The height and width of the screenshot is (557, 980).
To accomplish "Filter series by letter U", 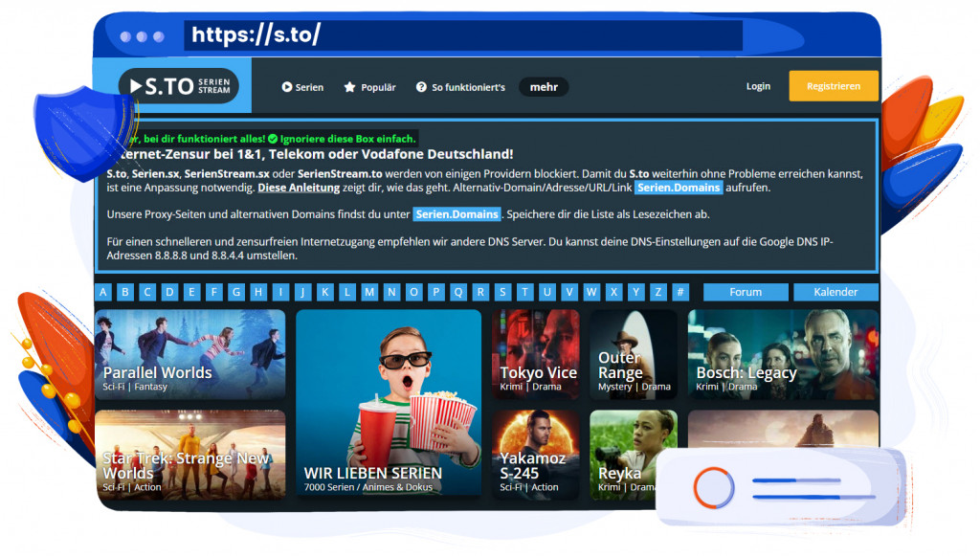I will pyautogui.click(x=546, y=292).
